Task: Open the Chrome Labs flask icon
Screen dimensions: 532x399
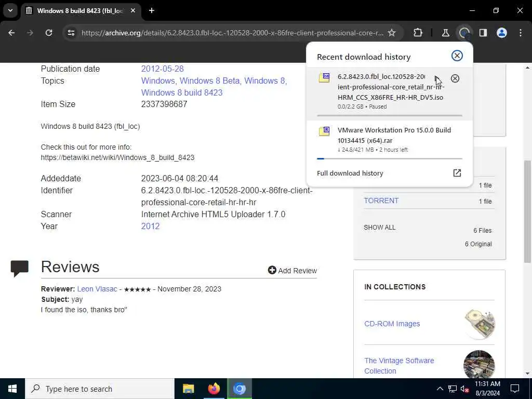Action: click(x=445, y=33)
